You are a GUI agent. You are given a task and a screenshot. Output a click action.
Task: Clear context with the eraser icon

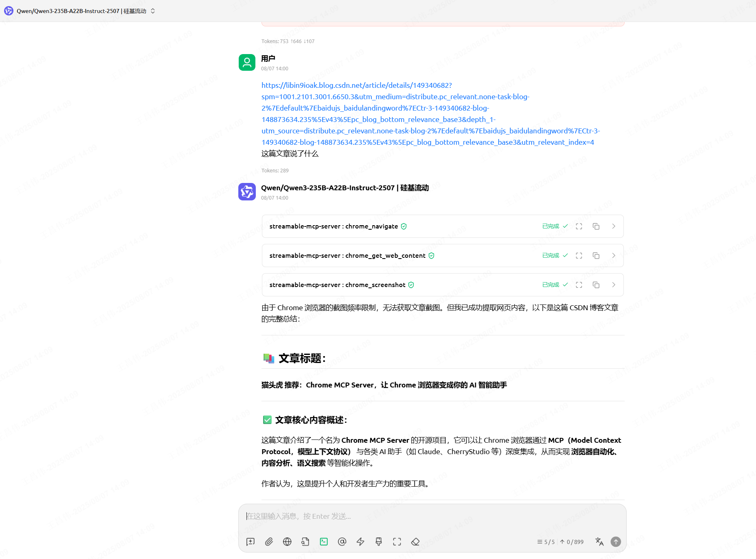(415, 542)
